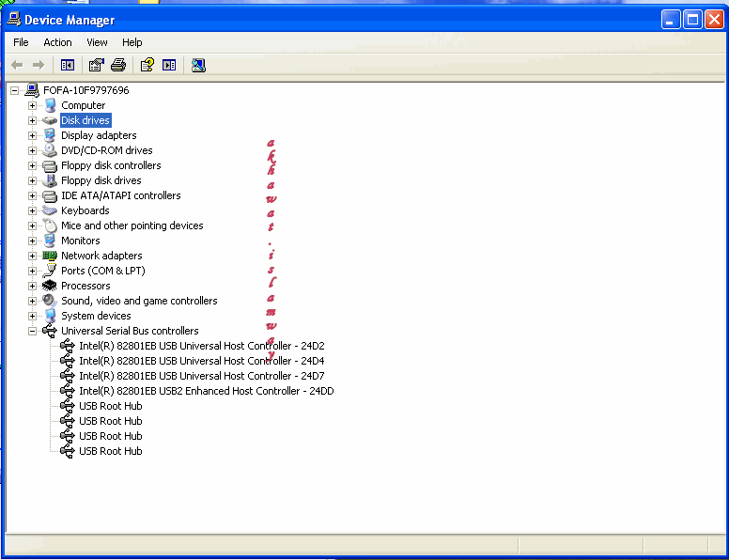Image resolution: width=729 pixels, height=560 pixels.
Task: Expand the Keyboards category
Action: pyautogui.click(x=32, y=210)
